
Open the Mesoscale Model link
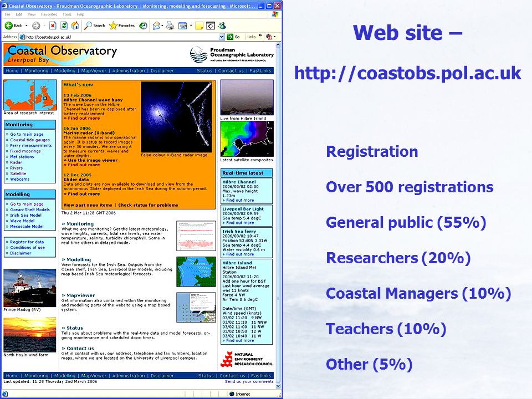tap(27, 226)
